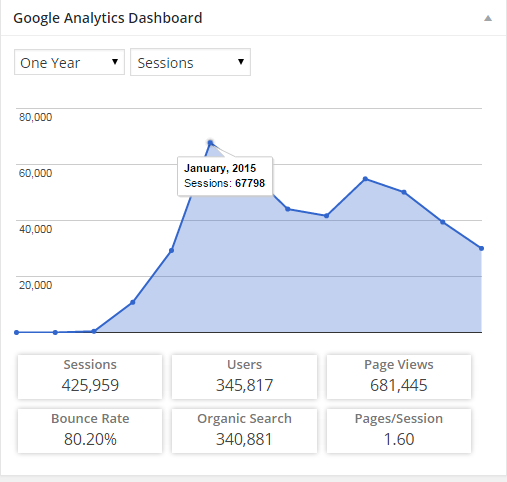Collapse the Google Analytics Dashboard widget arrow
The height and width of the screenshot is (482, 507).
coord(488,18)
